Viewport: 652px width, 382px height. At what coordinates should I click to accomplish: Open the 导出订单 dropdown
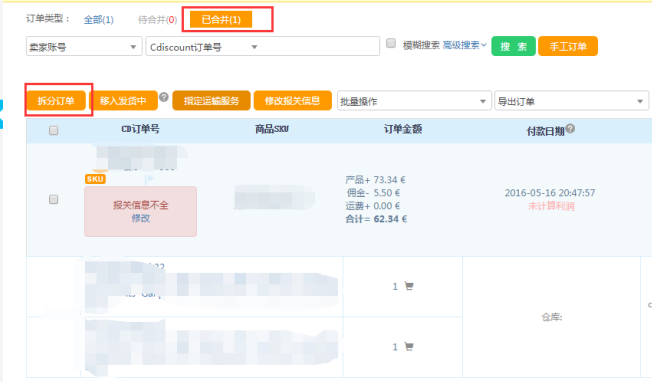click(571, 101)
